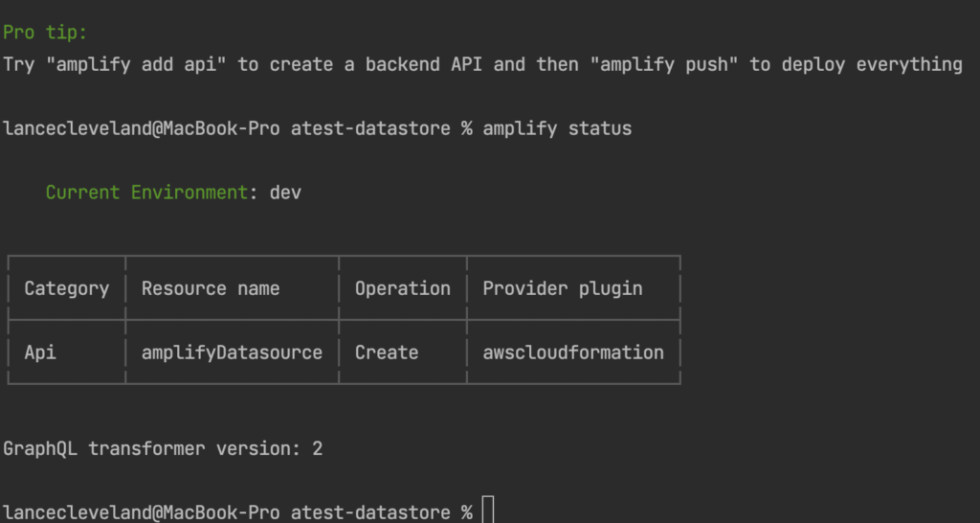Click the "GraphQL transformer version: 2" line

(163, 448)
